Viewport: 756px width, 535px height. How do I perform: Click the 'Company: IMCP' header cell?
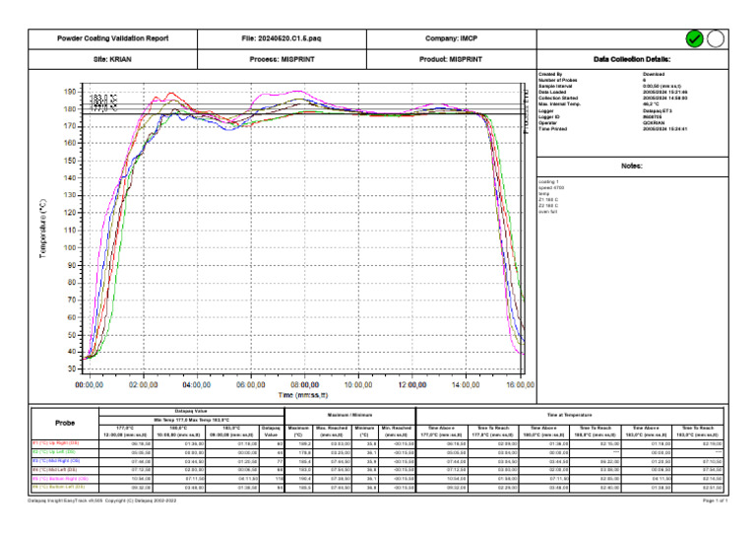(451, 38)
